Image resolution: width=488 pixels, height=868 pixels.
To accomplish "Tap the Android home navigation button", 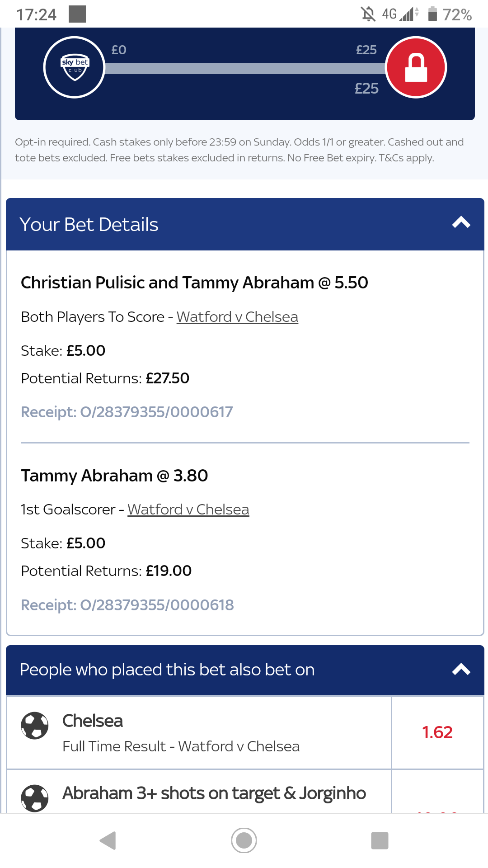I will pos(244,840).
